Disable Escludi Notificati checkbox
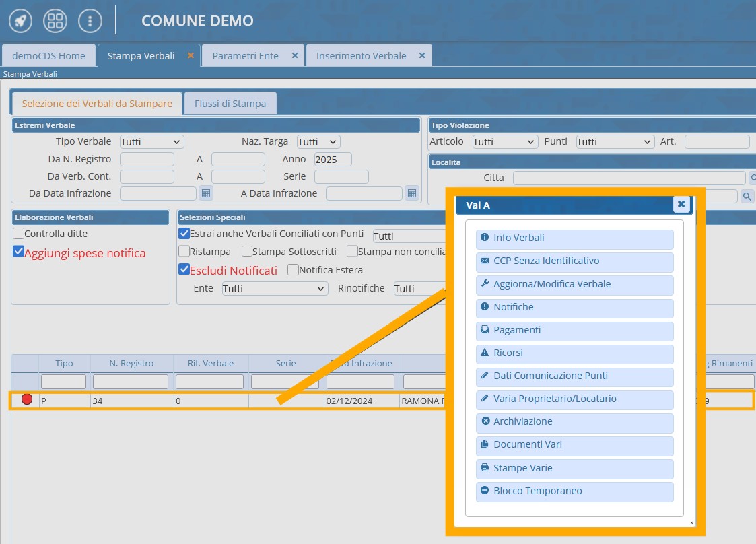The image size is (756, 544). click(x=184, y=269)
